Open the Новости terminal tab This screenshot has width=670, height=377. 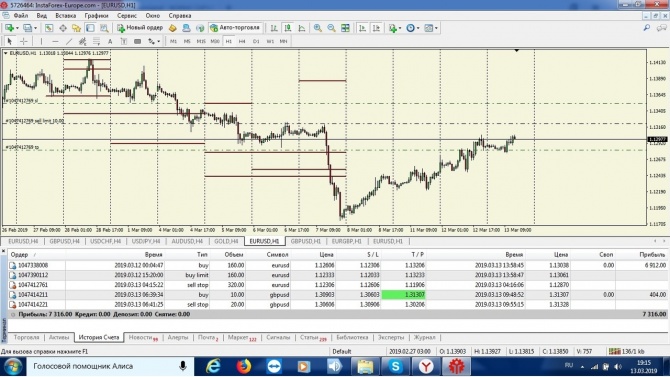pyautogui.click(x=143, y=337)
